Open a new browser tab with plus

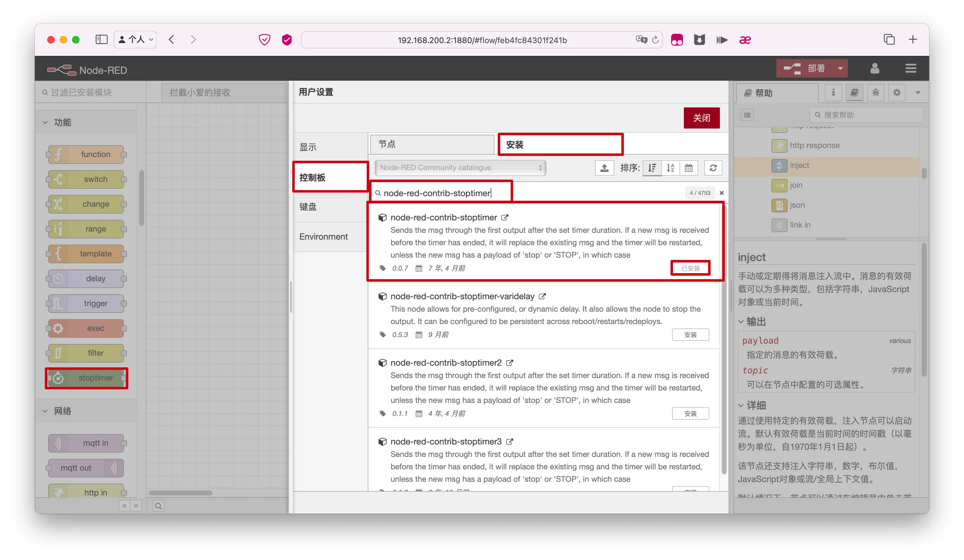point(913,39)
